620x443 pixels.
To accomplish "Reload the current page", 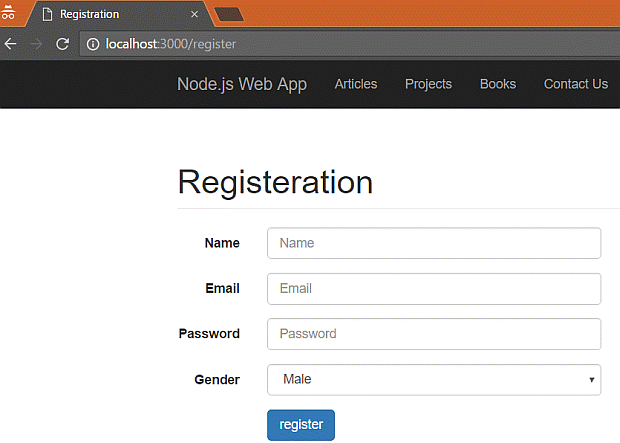I will (62, 44).
